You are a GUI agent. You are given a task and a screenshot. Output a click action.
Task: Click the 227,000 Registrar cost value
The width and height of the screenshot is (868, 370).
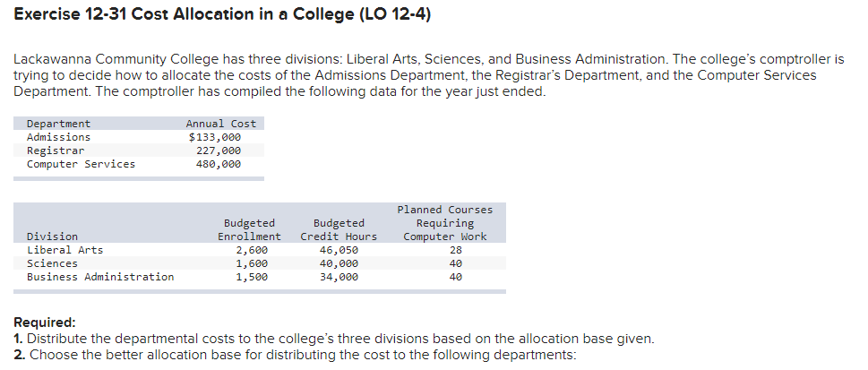tap(218, 151)
